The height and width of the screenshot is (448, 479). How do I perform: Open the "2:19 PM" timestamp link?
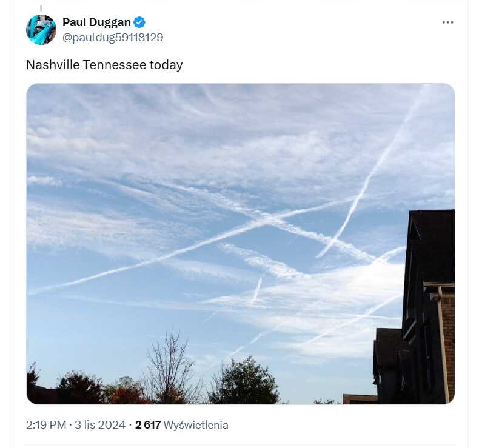(x=46, y=425)
